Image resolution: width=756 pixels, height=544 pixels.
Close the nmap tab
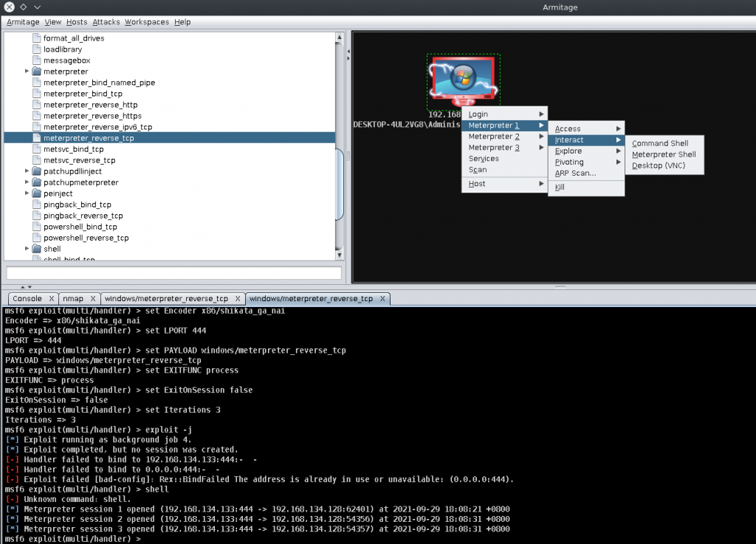tap(93, 299)
